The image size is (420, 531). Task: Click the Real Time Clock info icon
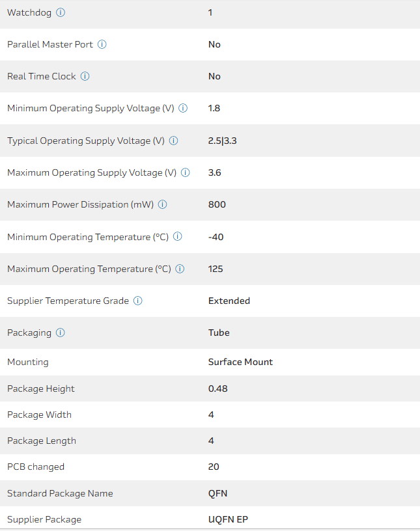pos(85,76)
